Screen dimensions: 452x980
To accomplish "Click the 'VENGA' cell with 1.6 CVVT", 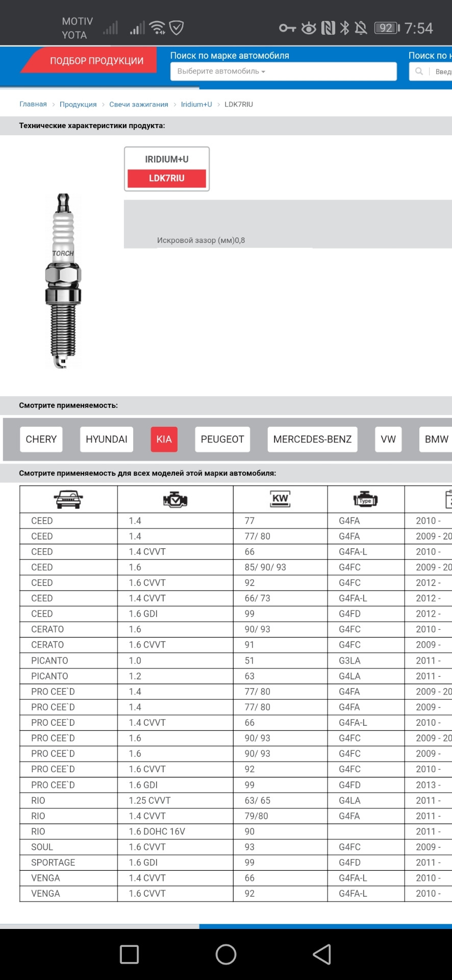I will pos(68,894).
